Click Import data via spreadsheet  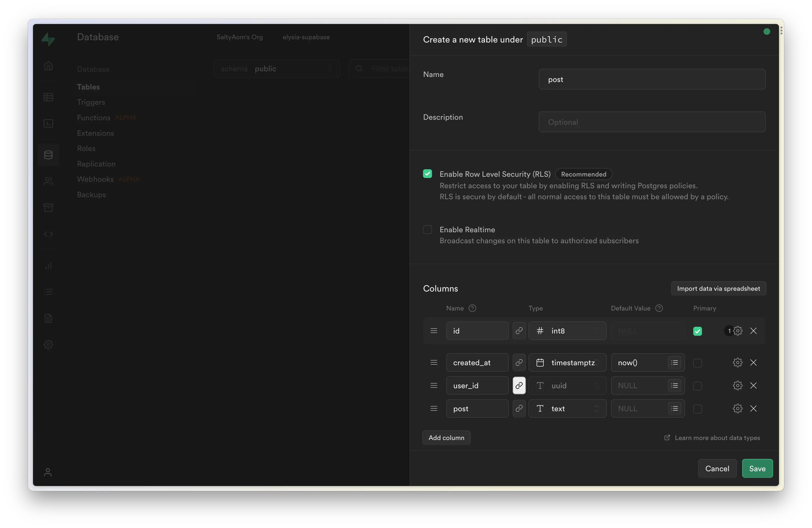click(x=718, y=288)
